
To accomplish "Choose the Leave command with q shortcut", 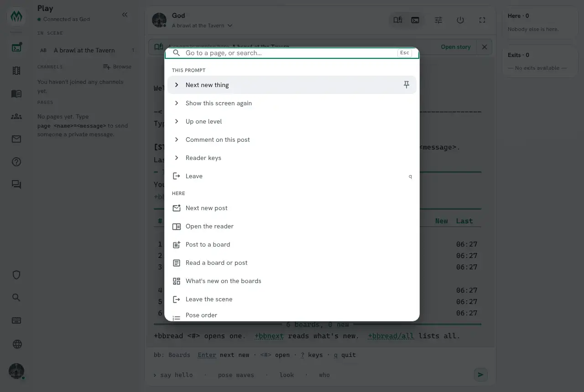I will [x=292, y=176].
